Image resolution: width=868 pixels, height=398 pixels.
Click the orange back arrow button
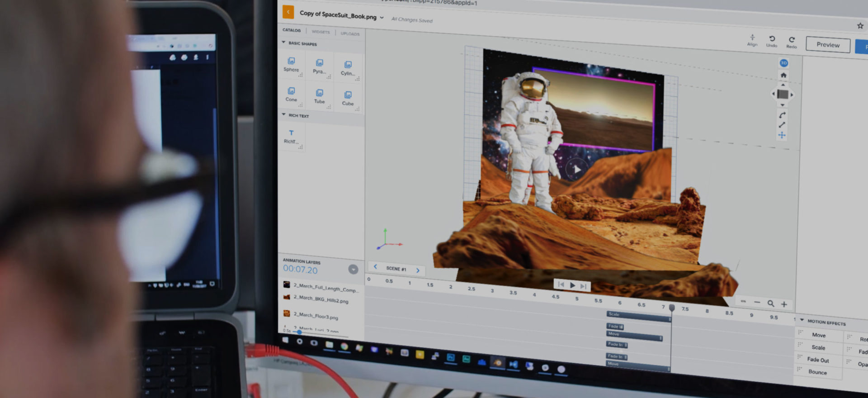pos(288,12)
